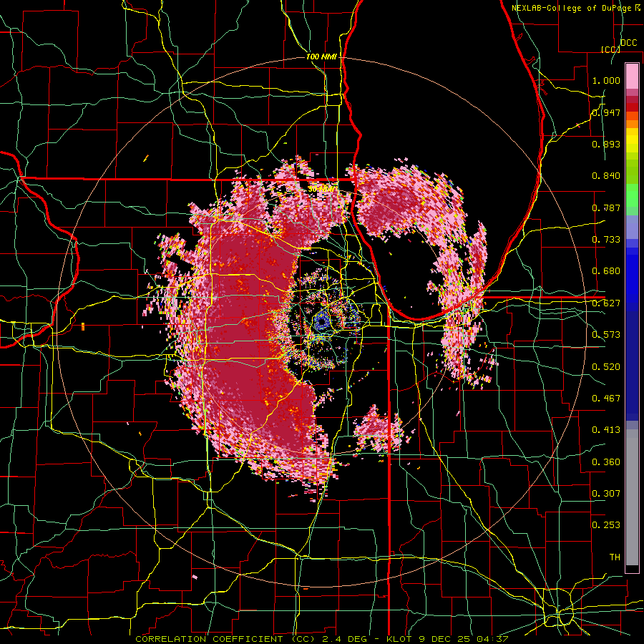Image resolution: width=644 pixels, height=644 pixels.
Task: Click the 0.893 scale value
Action: pos(606,144)
